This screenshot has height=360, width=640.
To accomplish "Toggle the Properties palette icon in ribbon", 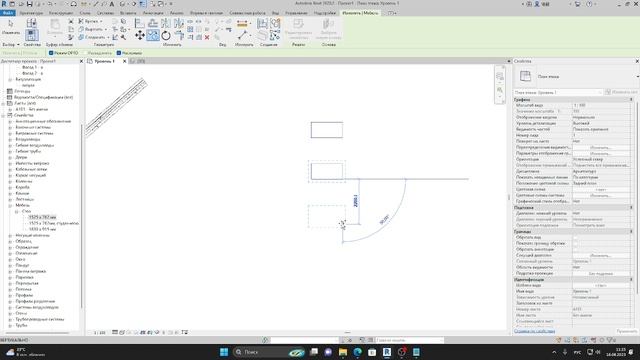I will point(31,35).
